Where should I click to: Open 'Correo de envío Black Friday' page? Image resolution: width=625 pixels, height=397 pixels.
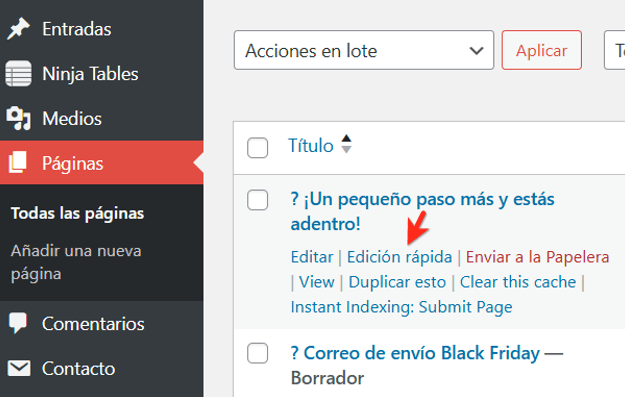click(x=415, y=353)
